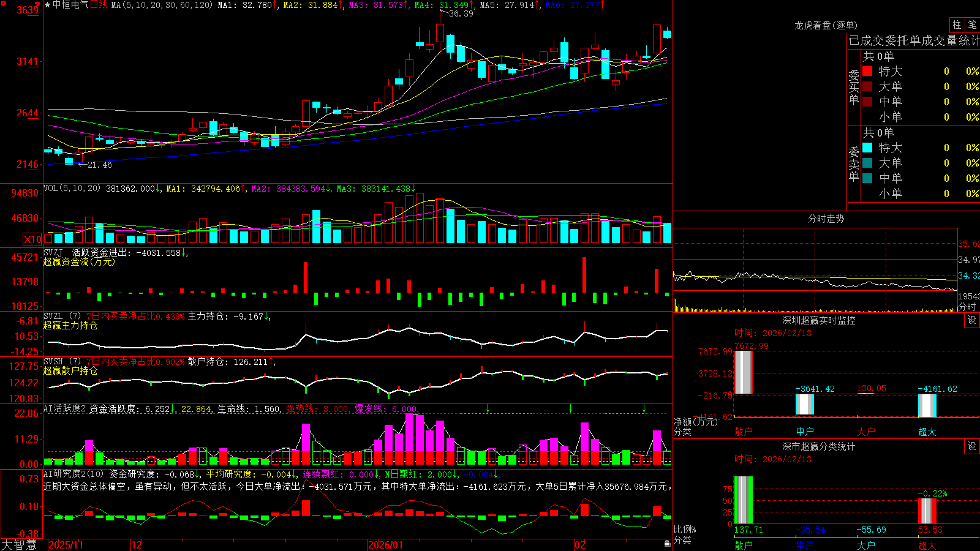The image size is (980, 551).
Task: Switch to 笔 (tick) display mode
Action: [973, 24]
